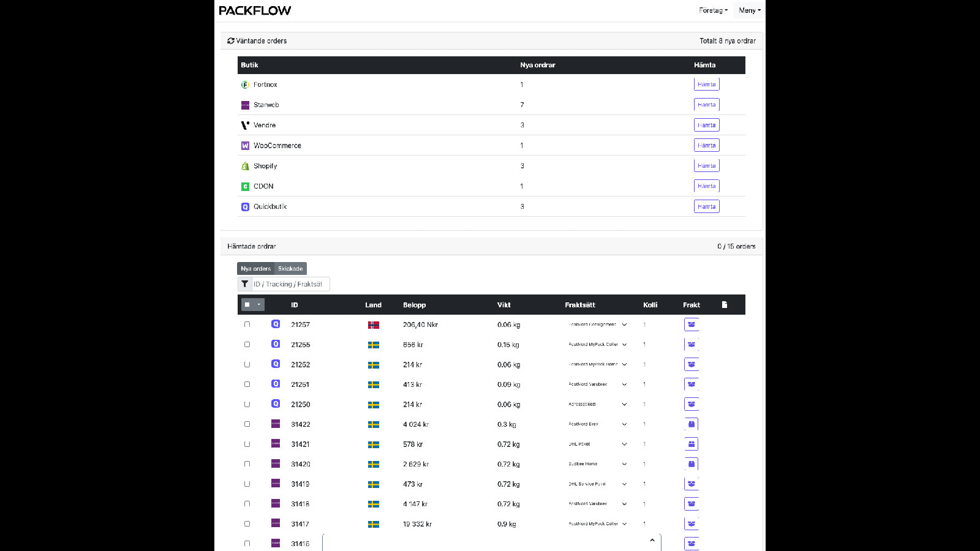Click the refresh icon beside Väntande orders
Viewport: 980px width, 551px height.
point(231,41)
